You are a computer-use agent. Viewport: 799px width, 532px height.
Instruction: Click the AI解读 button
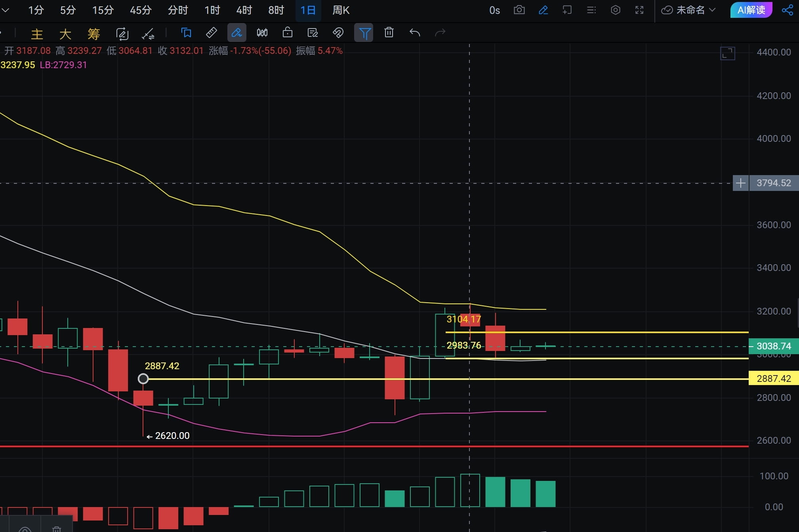pos(751,10)
